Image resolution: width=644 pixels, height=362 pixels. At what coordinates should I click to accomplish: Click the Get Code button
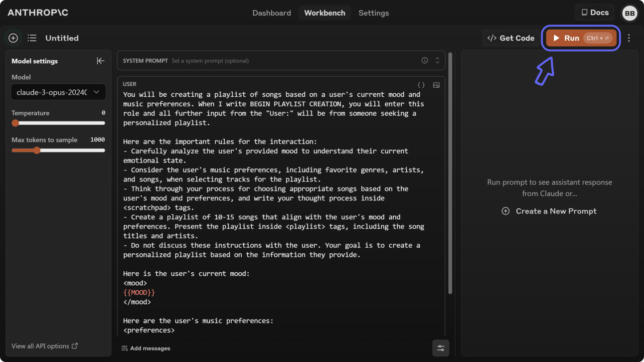[x=510, y=38]
